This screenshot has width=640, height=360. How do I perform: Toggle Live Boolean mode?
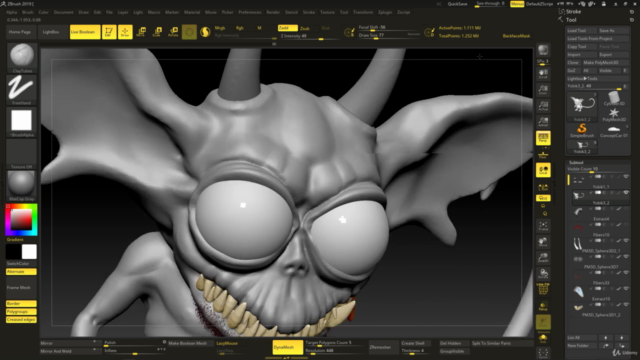[x=85, y=32]
